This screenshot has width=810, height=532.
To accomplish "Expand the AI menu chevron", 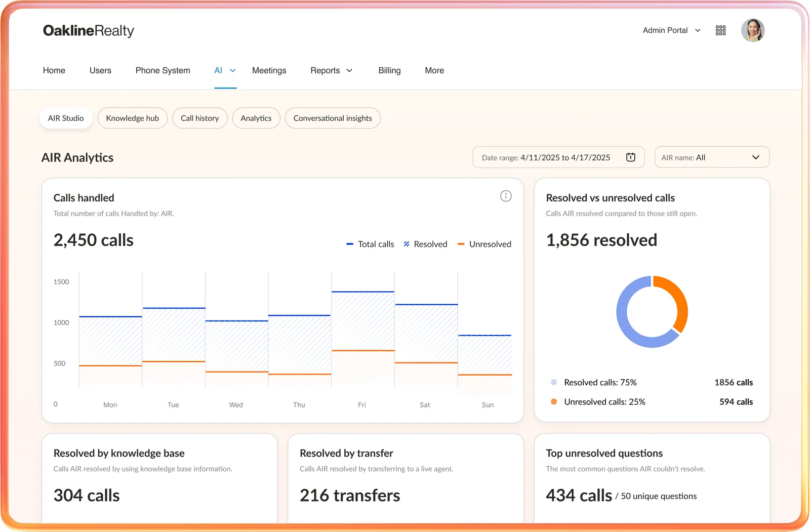I will click(233, 71).
